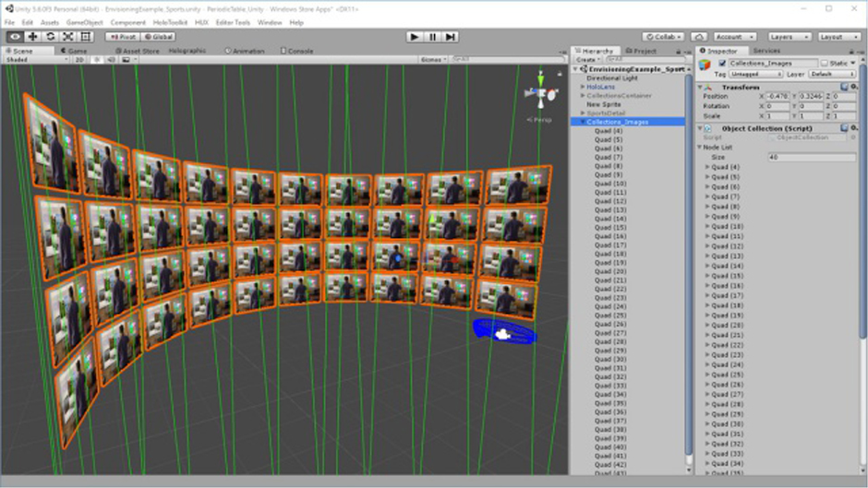Toggle scene audio icon

(x=111, y=60)
